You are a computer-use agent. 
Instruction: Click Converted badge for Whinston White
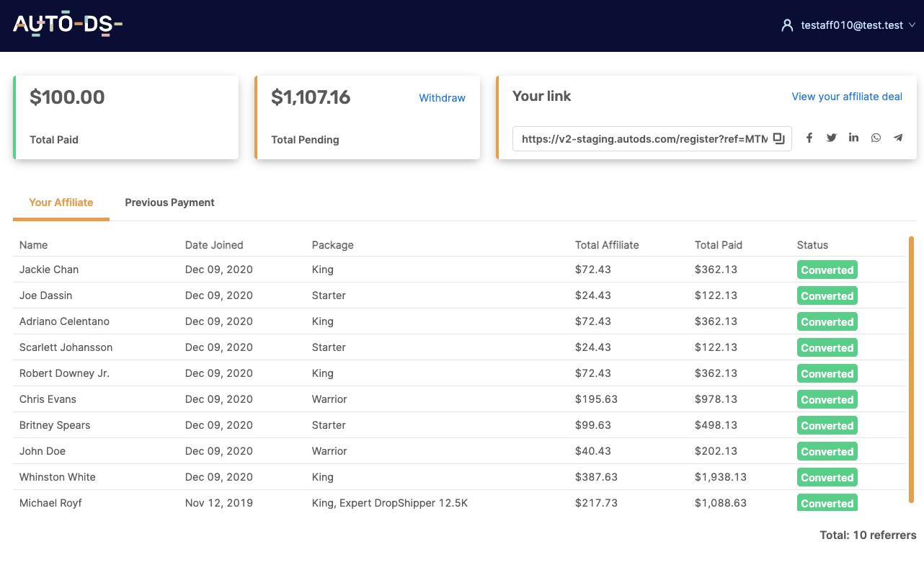click(827, 478)
